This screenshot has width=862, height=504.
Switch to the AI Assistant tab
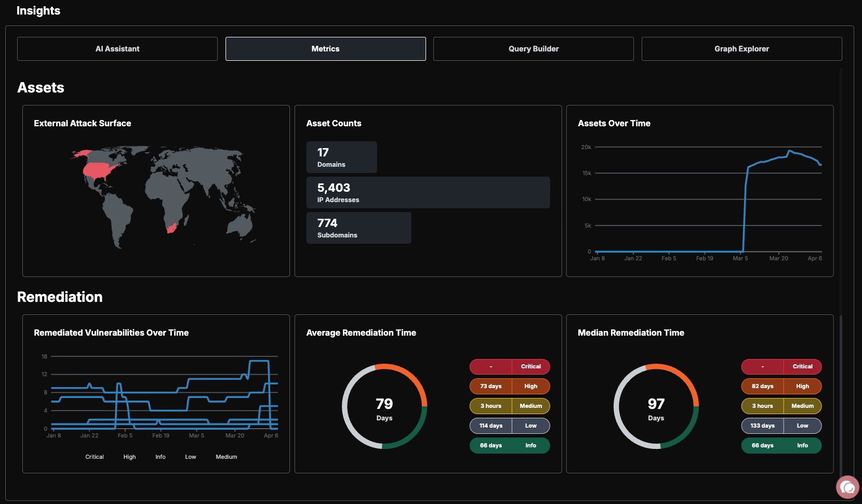point(117,49)
